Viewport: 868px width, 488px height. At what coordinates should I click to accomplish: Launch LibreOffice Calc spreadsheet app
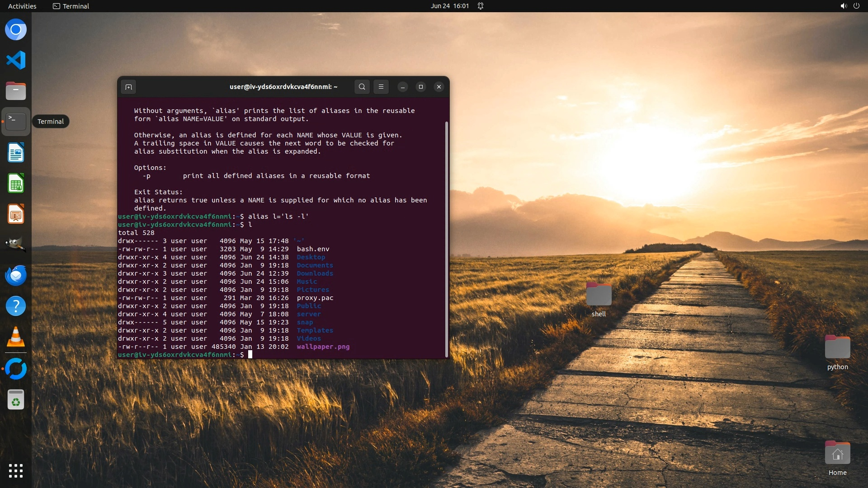click(x=16, y=183)
